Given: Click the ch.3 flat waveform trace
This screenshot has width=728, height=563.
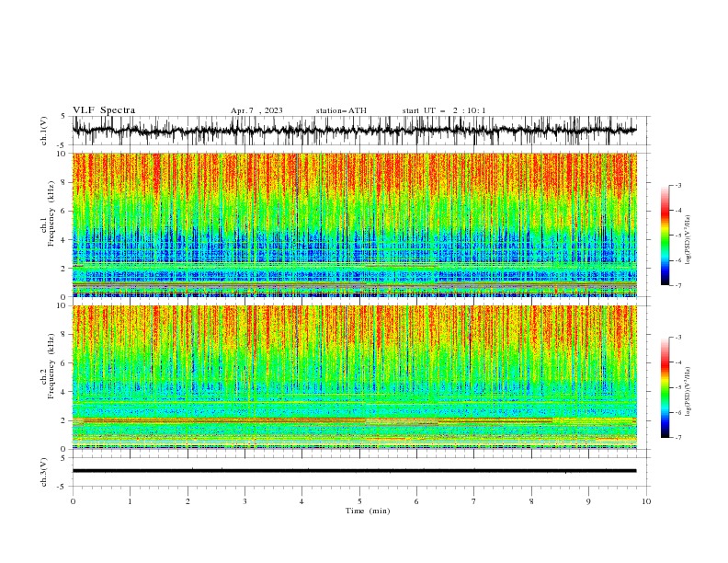Looking at the screenshot, I should click(x=354, y=471).
